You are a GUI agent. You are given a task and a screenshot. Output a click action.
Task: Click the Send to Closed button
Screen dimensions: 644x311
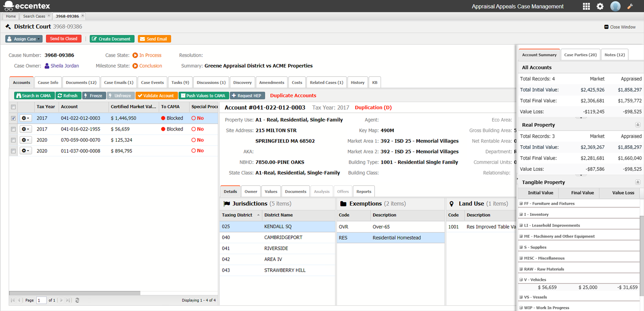[x=64, y=39]
